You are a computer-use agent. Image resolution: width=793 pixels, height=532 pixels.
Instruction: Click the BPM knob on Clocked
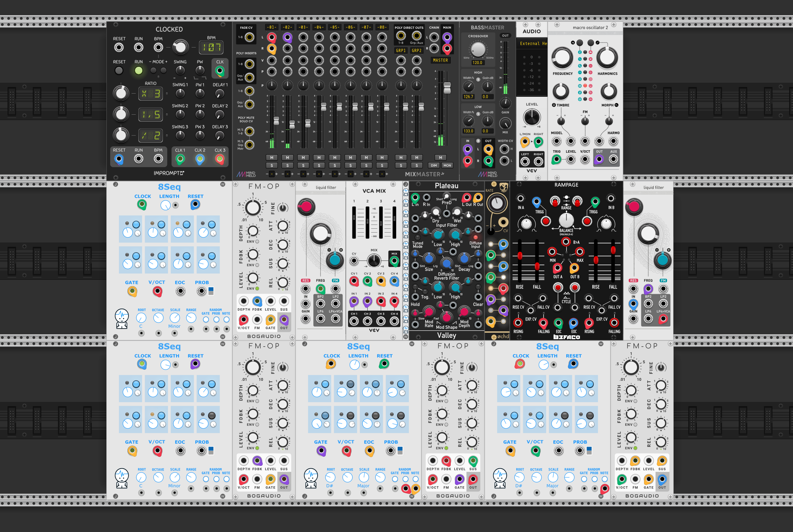click(180, 47)
